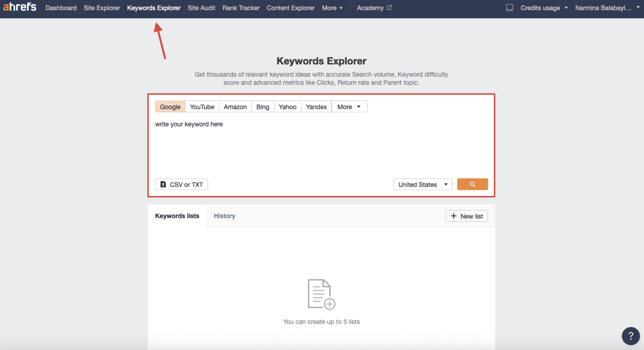Screen dimensions: 644x350
Task: Create a New list
Action: pyautogui.click(x=467, y=216)
